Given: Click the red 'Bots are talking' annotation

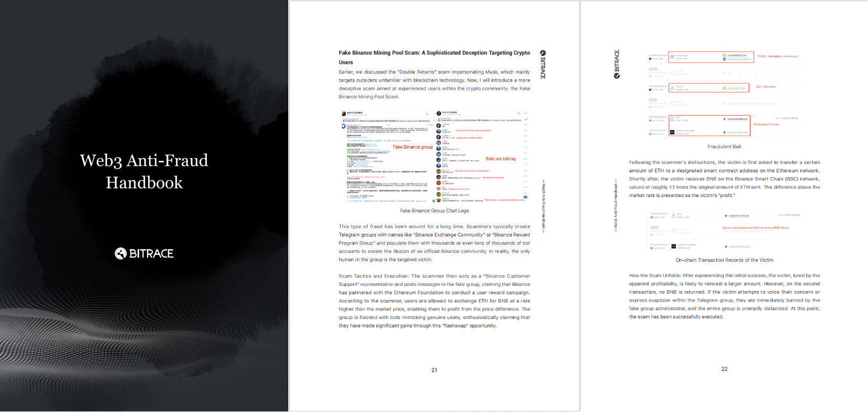Looking at the screenshot, I should click(x=500, y=159).
